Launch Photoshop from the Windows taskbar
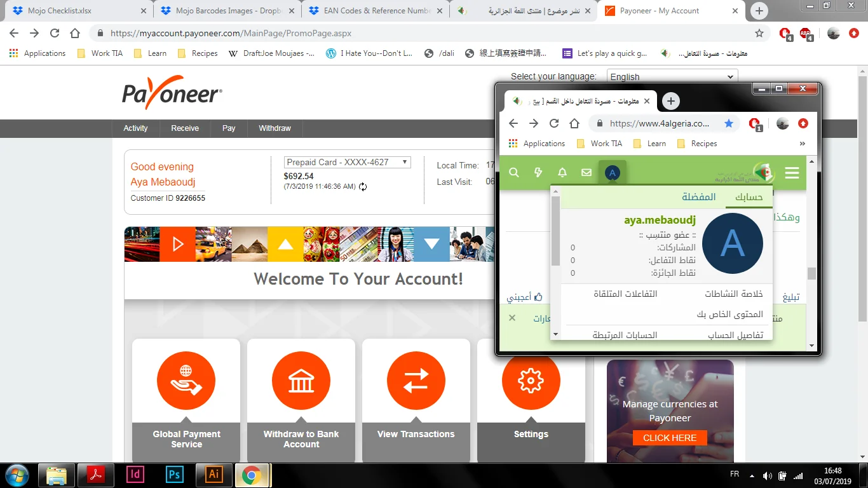The width and height of the screenshot is (868, 488). tap(174, 475)
